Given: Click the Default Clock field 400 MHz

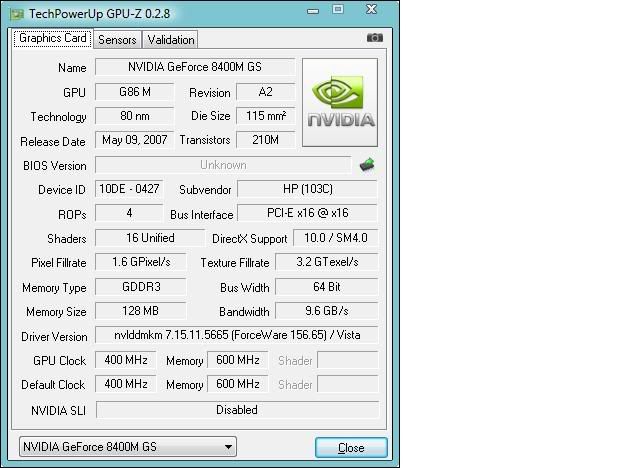Looking at the screenshot, I should [x=126, y=384].
